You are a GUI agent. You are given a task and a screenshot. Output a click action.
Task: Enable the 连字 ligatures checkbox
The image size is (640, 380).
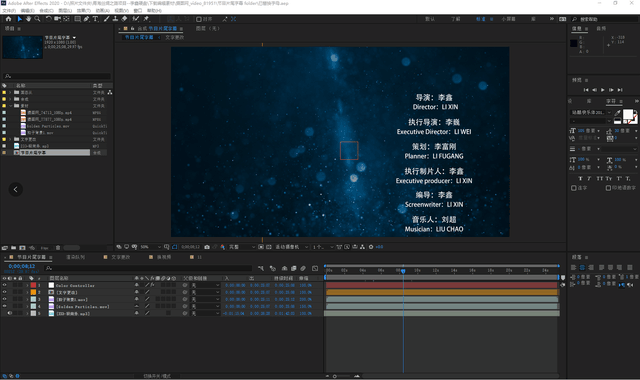pyautogui.click(x=573, y=188)
